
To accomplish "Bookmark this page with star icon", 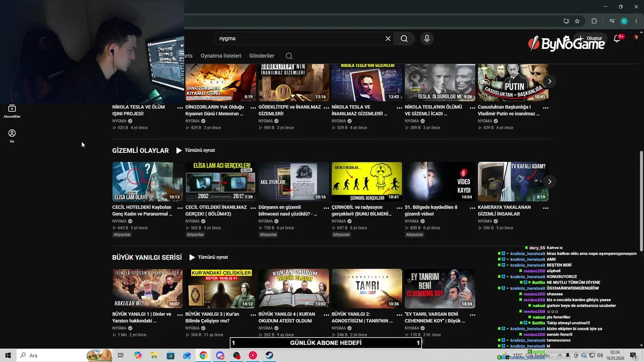I will [577, 21].
